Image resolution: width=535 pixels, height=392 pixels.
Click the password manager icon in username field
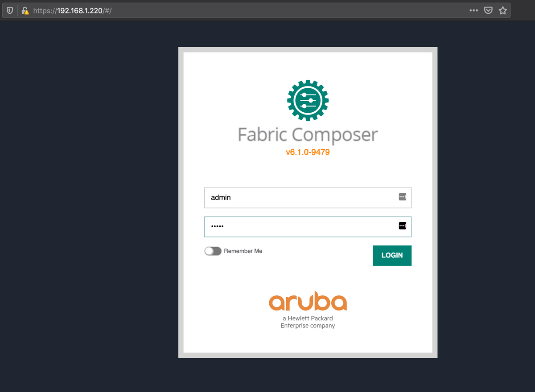402,197
